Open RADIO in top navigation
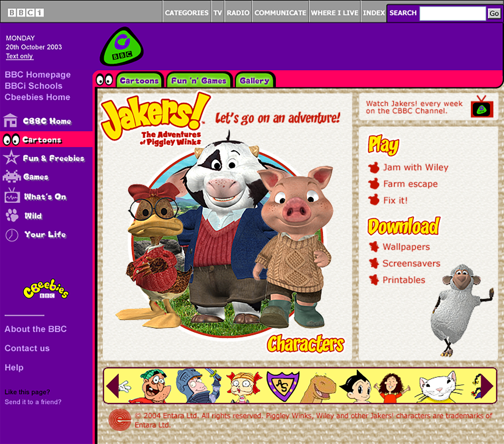 click(x=238, y=13)
